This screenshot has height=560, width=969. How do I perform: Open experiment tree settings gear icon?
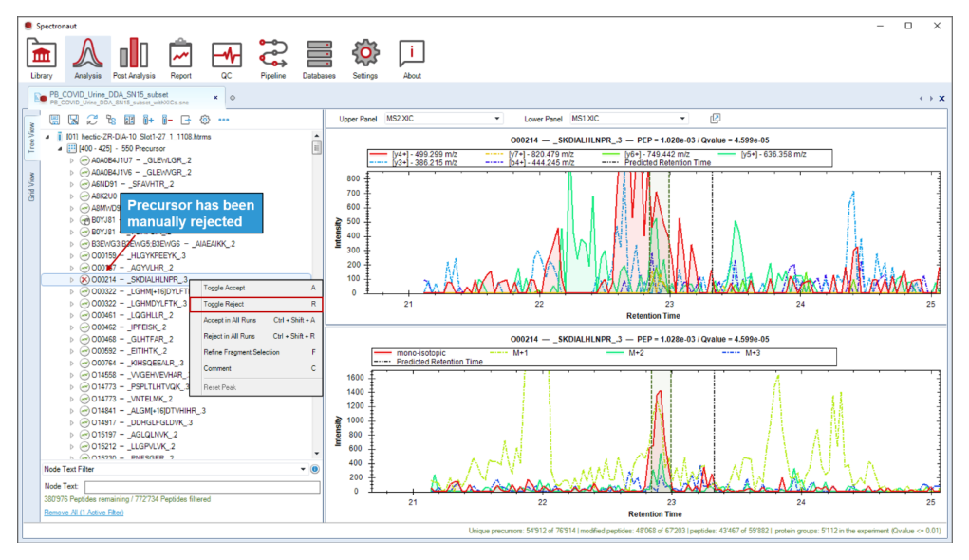pyautogui.click(x=205, y=120)
